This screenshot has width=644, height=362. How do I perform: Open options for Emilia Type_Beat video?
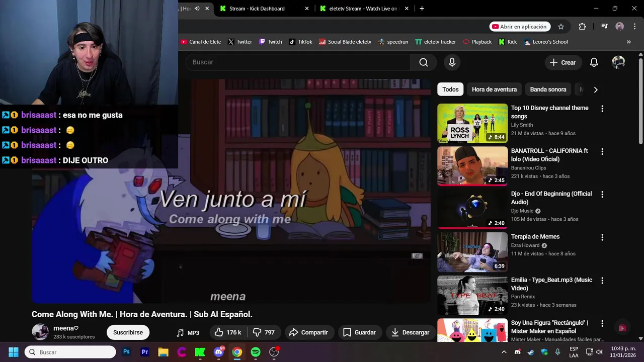pos(602,281)
